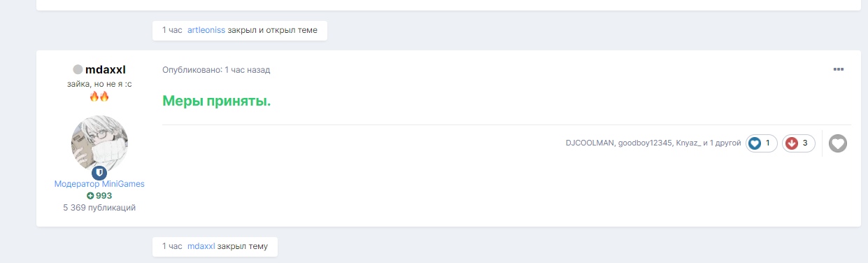Click the moderator shield badge on avatar
The height and width of the screenshot is (263, 868).
pos(99,173)
